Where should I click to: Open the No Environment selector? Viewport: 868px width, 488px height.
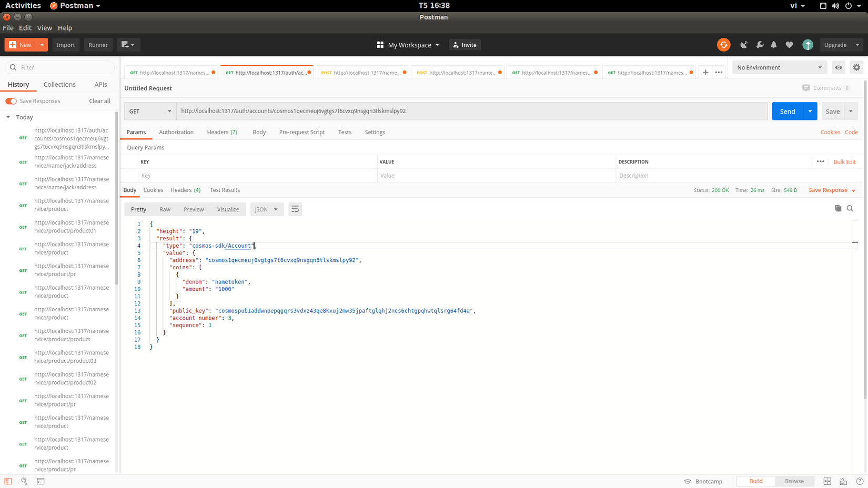point(780,67)
